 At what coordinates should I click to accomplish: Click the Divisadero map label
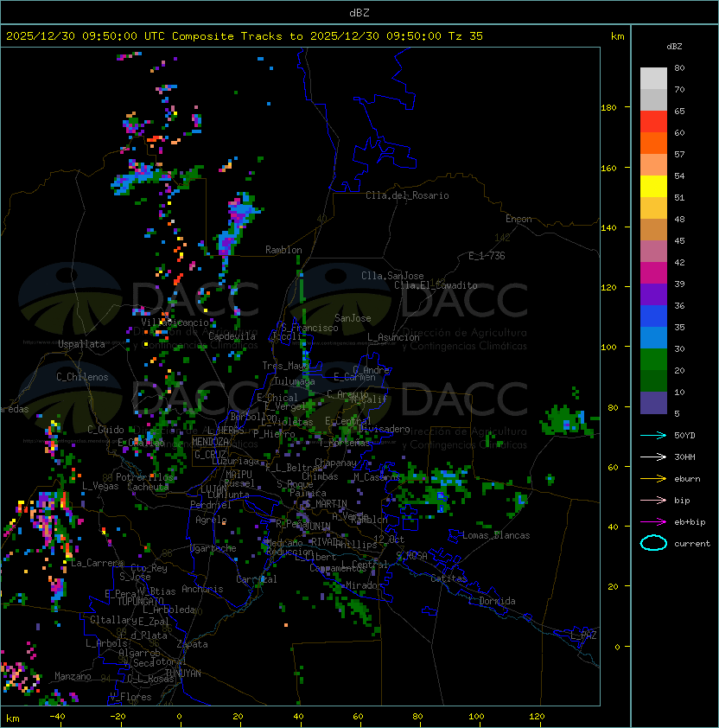click(384, 429)
